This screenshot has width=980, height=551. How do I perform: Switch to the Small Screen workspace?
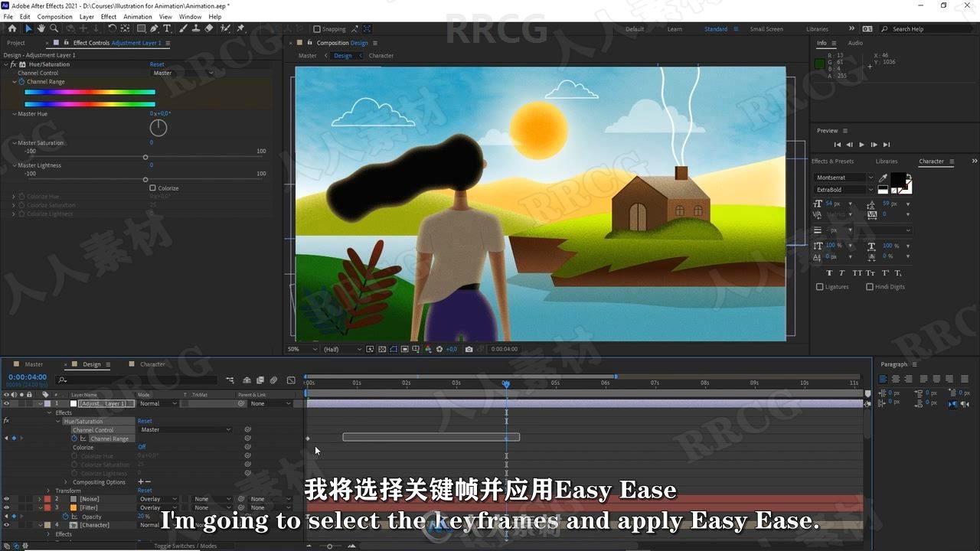tap(766, 29)
